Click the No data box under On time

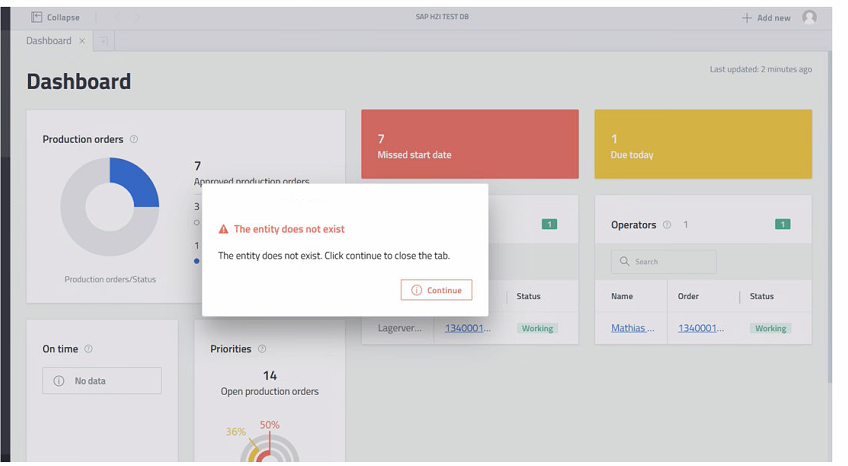tap(102, 381)
